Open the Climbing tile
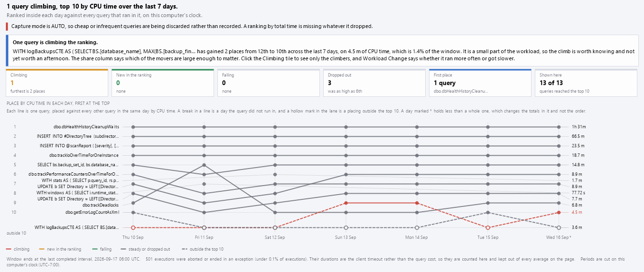Viewport: 644px width, 272px height. 57,83
